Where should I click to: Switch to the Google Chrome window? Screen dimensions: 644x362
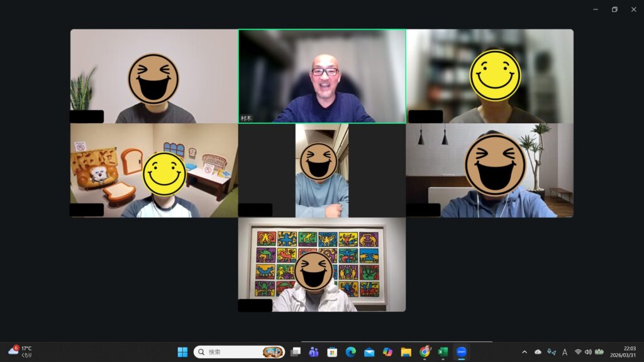click(x=425, y=352)
